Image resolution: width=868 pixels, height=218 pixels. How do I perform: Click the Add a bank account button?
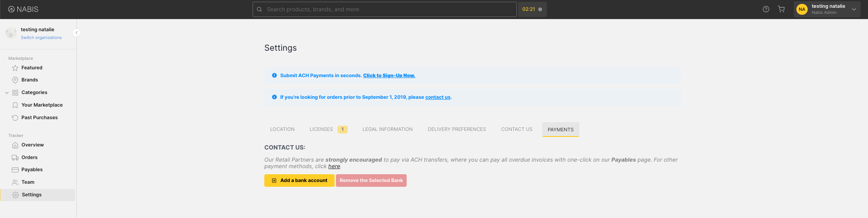click(x=299, y=181)
